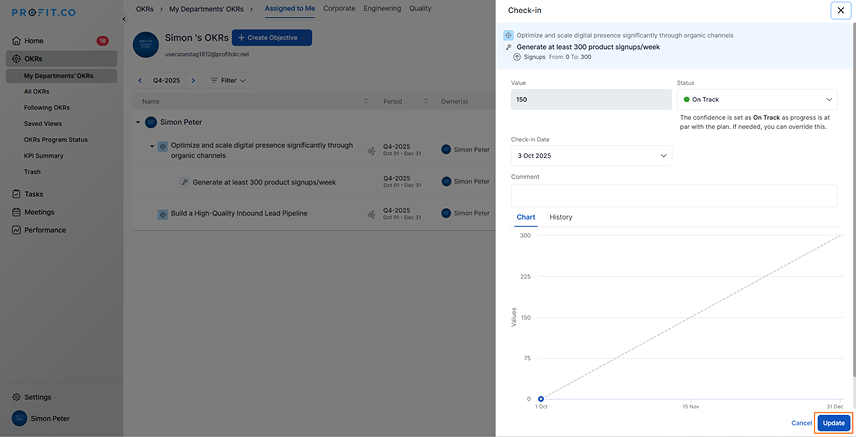Click the Value input field
Screen dimensions: 856x437
click(591, 99)
